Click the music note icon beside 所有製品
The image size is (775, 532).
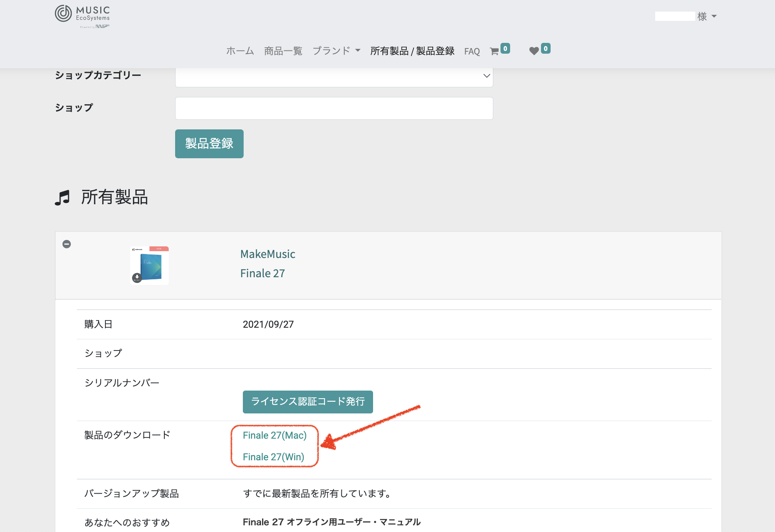[62, 198]
